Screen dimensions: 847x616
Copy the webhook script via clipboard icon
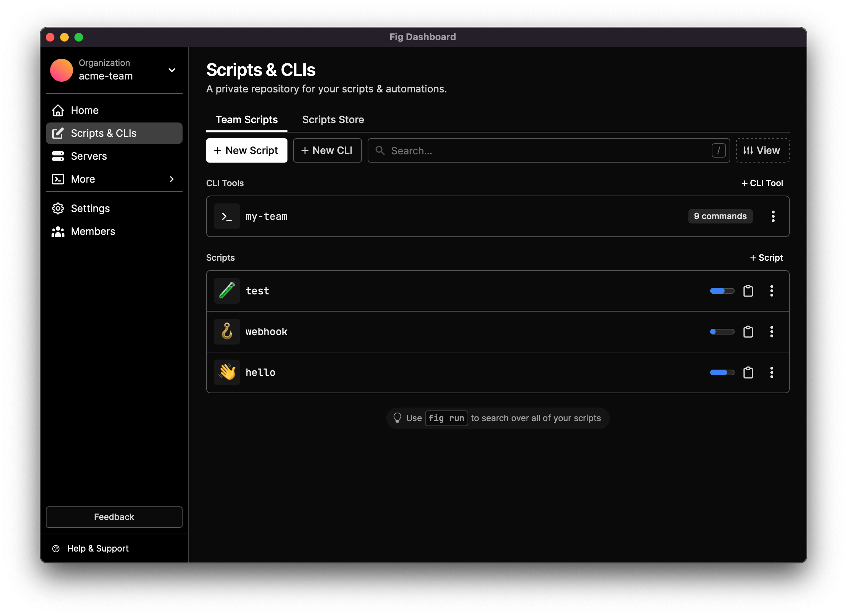748,332
